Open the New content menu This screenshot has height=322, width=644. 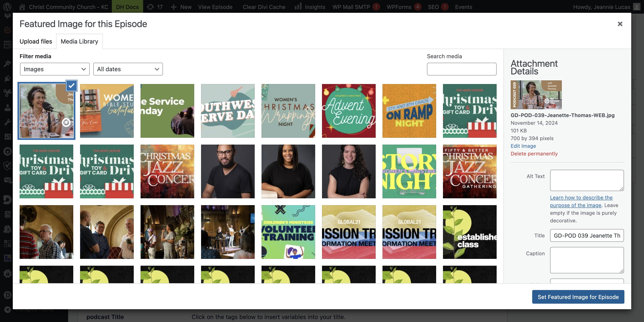coord(181,7)
